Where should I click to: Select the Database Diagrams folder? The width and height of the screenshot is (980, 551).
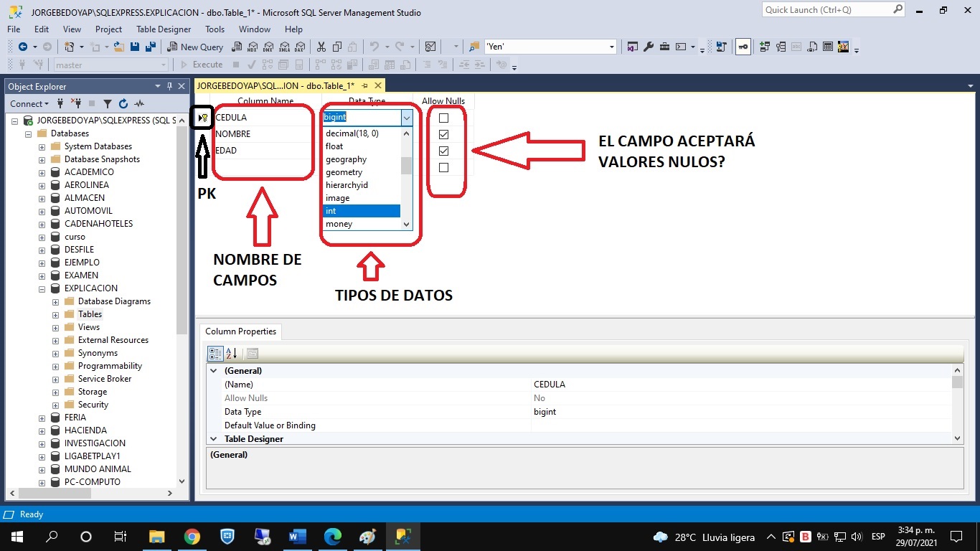coord(114,301)
